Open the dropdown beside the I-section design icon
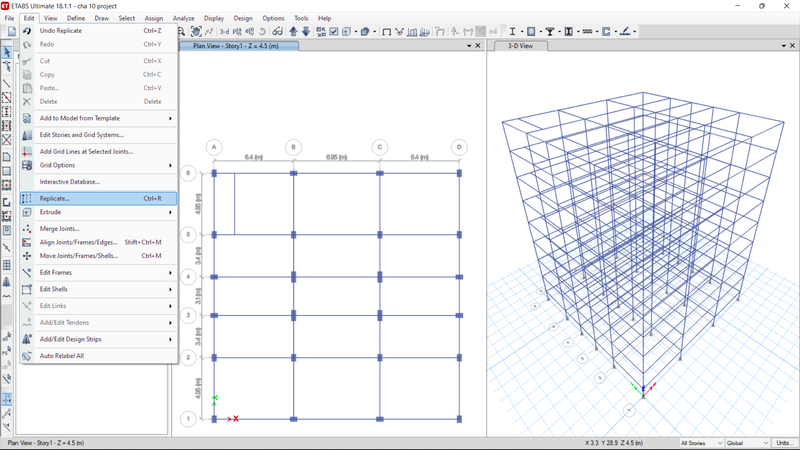The width and height of the screenshot is (800, 450). point(521,32)
